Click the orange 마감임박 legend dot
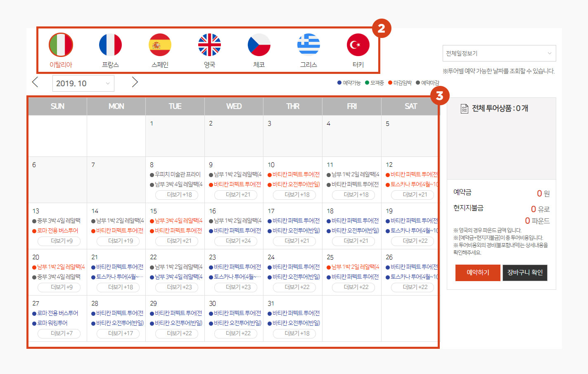Screen dimensions: 588x374 click(x=390, y=83)
